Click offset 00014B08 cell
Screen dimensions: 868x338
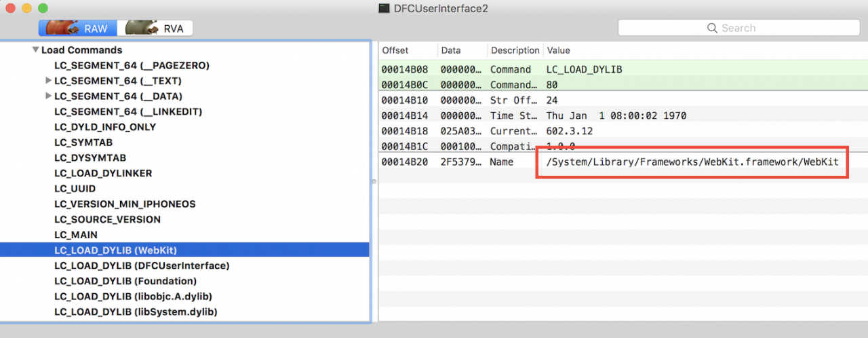pos(404,69)
